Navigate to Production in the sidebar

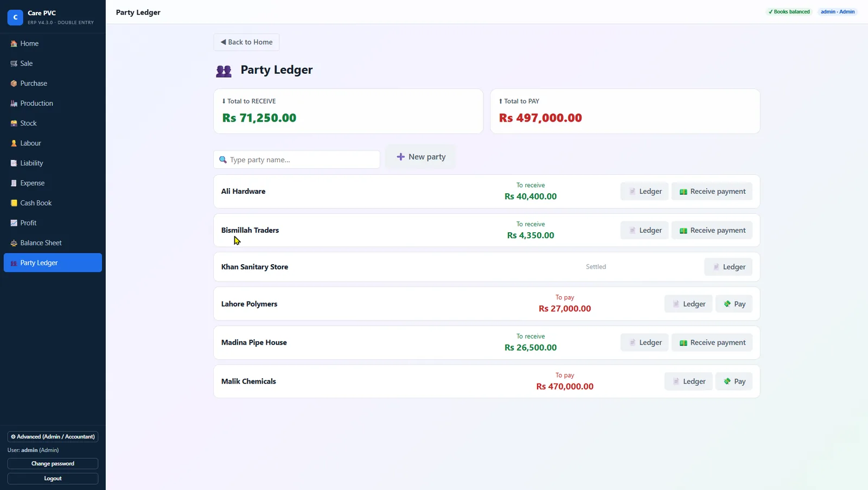pos(53,103)
